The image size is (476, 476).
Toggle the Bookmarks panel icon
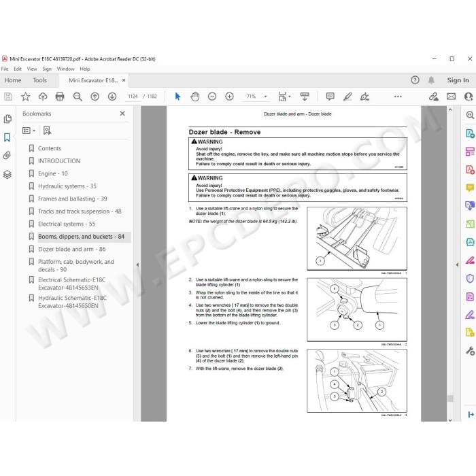point(7,137)
